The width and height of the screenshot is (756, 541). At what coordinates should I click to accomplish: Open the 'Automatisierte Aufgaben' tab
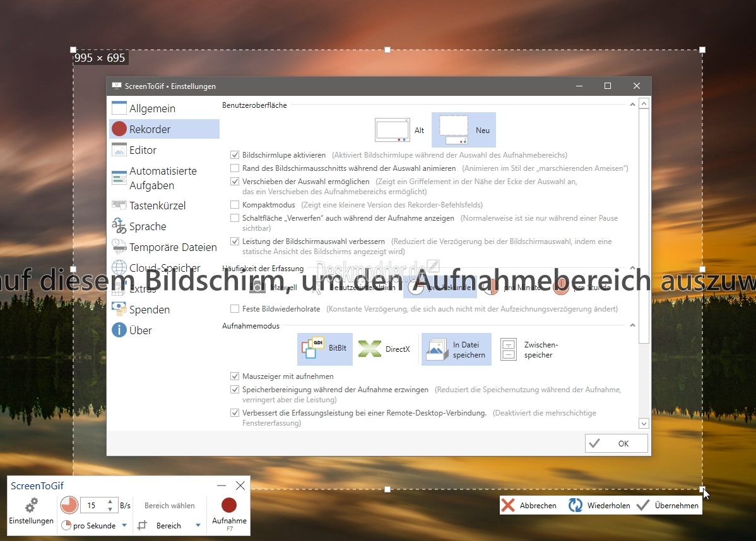click(165, 178)
